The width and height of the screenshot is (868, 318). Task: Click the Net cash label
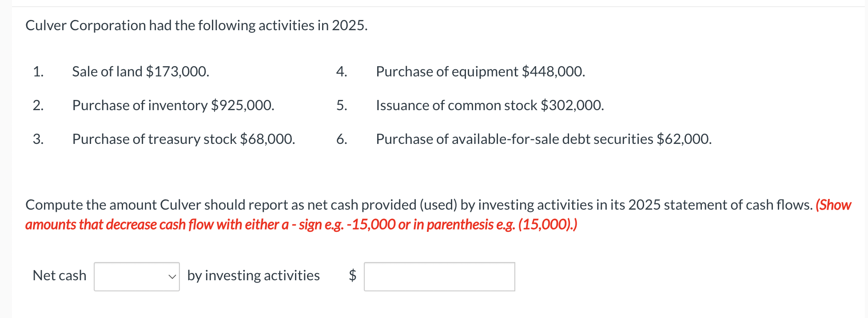pyautogui.click(x=59, y=275)
